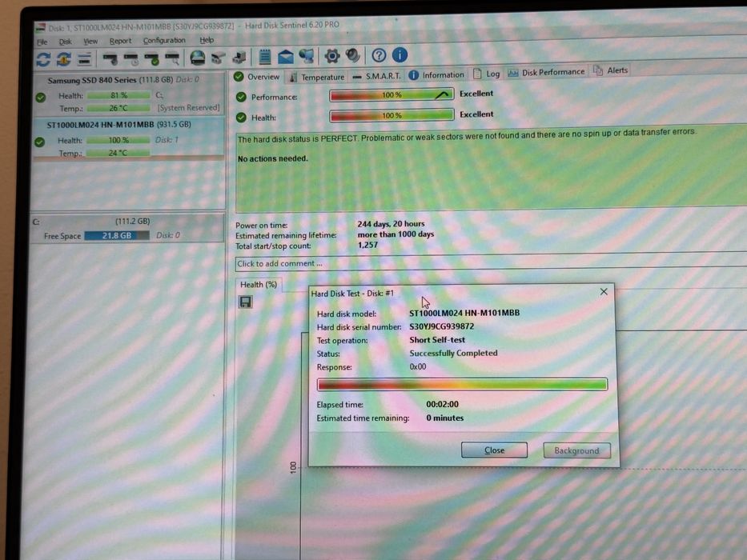Click the blue notepad report icon
747x560 pixels.
click(264, 57)
